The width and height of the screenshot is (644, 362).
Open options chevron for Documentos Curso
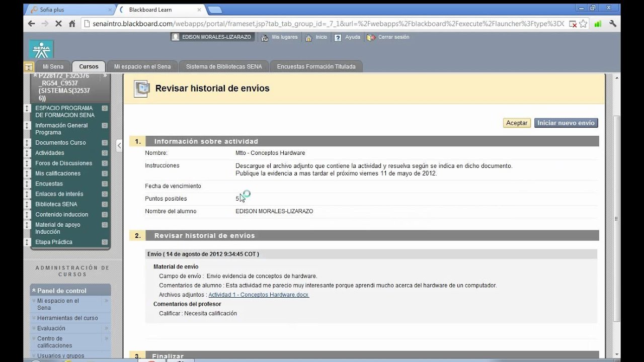tap(105, 143)
